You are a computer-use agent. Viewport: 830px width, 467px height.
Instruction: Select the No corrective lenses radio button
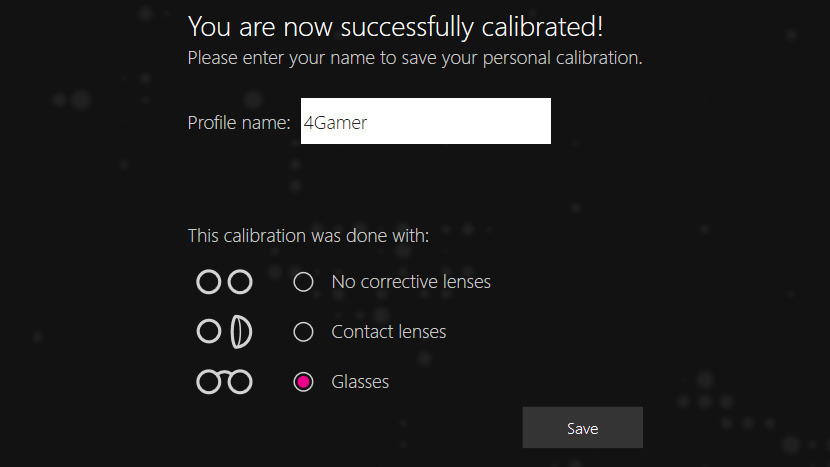pyautogui.click(x=303, y=282)
